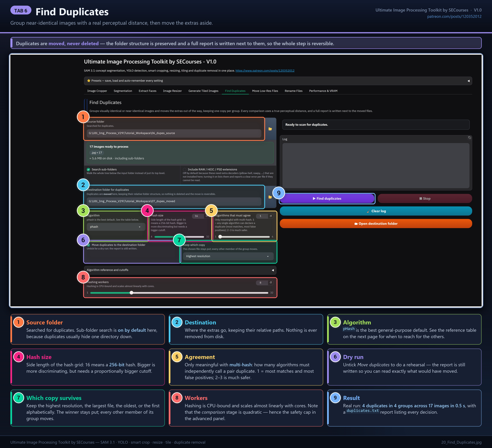Enable Include RAW / HEIC / PSD extensions
The width and height of the screenshot is (492, 448).
pyautogui.click(x=184, y=170)
